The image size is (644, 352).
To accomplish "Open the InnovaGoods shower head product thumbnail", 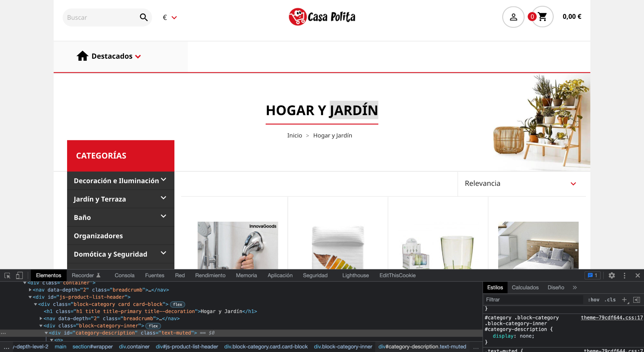I will 238,245.
